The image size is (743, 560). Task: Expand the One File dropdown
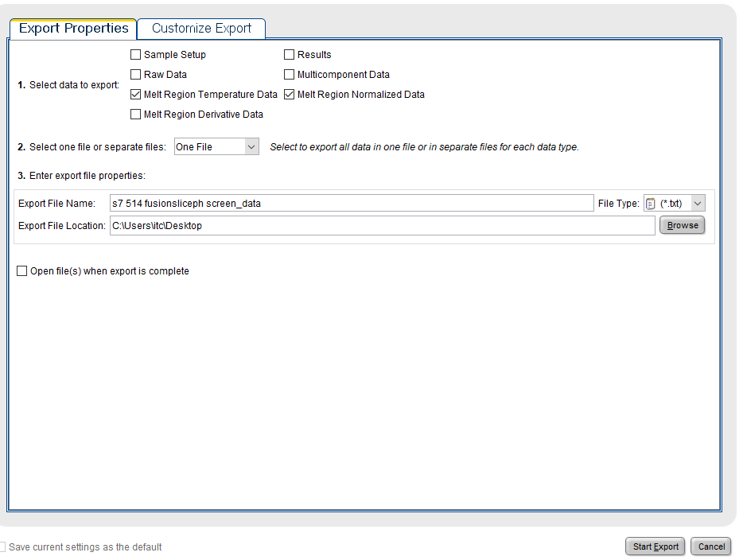point(251,147)
